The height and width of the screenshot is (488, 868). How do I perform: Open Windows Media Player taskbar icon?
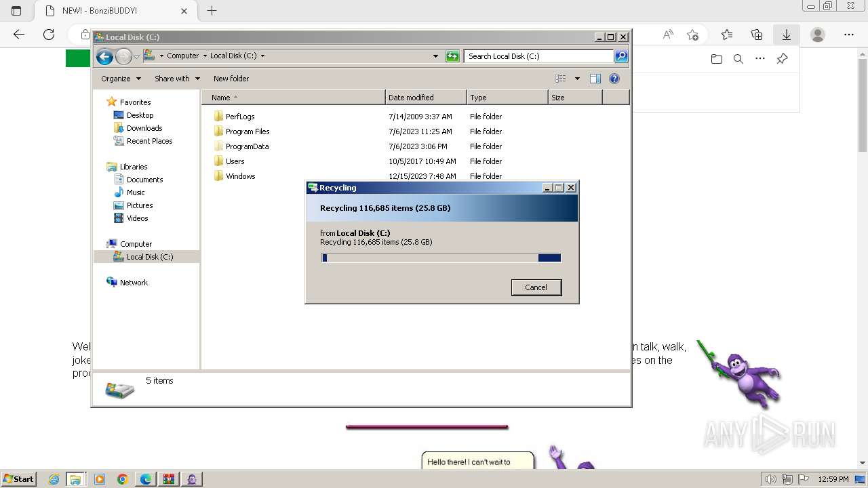[x=100, y=479]
